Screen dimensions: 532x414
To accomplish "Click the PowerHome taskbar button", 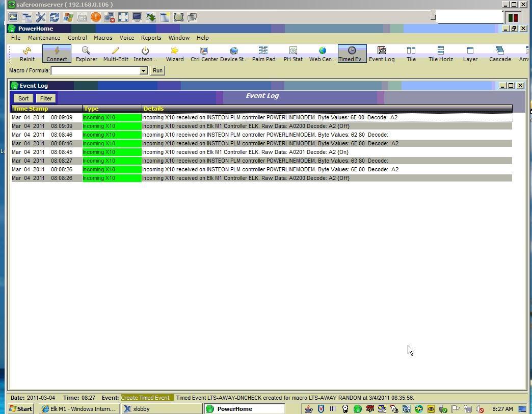I will (x=244, y=409).
